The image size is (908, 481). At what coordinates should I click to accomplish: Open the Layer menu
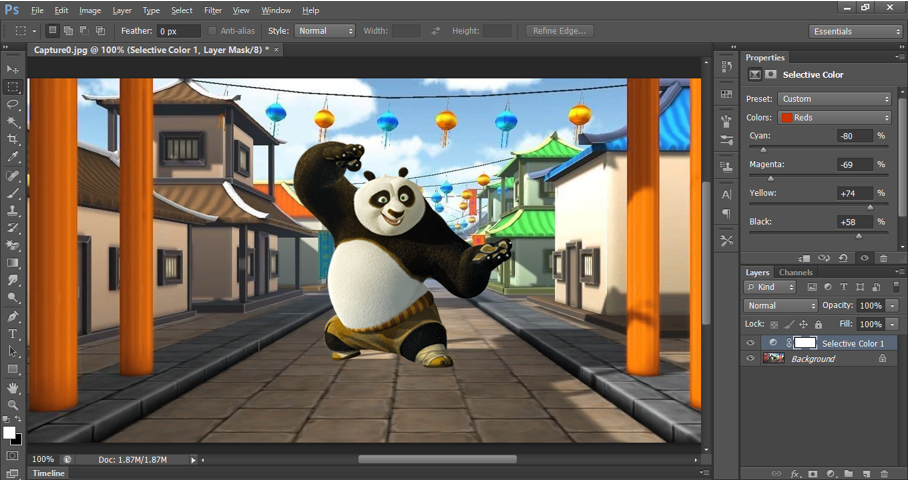pos(122,10)
